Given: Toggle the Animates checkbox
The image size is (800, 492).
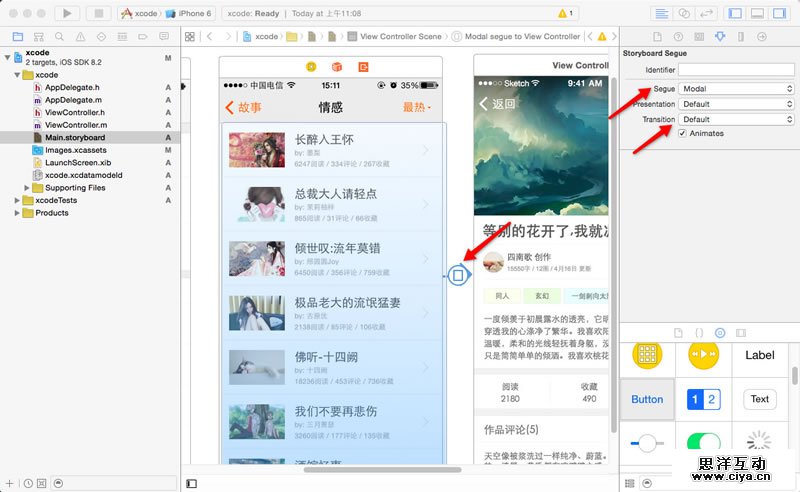Looking at the screenshot, I should 683,134.
